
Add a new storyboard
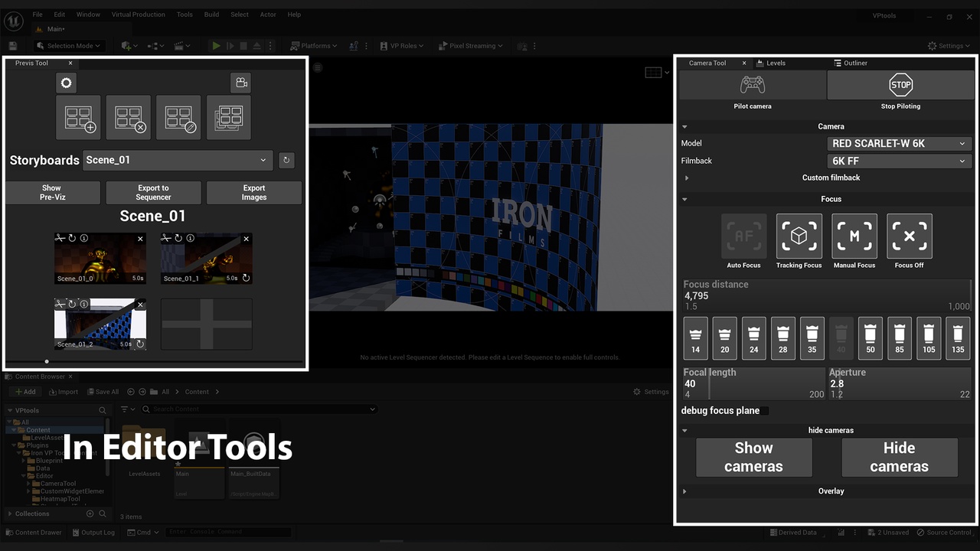pos(78,118)
